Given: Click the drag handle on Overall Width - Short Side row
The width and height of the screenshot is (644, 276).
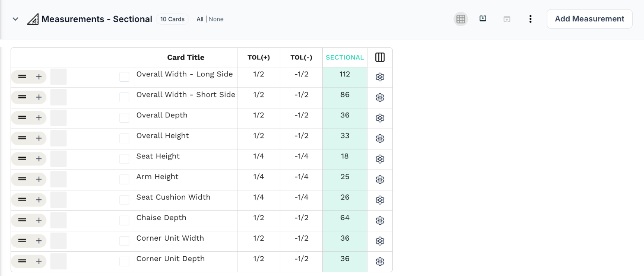Looking at the screenshot, I should click(x=22, y=97).
